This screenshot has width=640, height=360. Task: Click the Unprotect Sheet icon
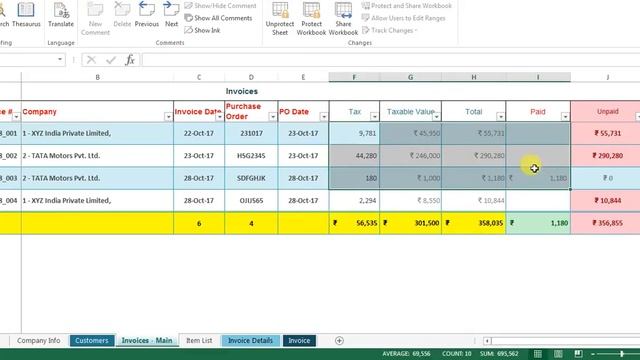pyautogui.click(x=280, y=18)
